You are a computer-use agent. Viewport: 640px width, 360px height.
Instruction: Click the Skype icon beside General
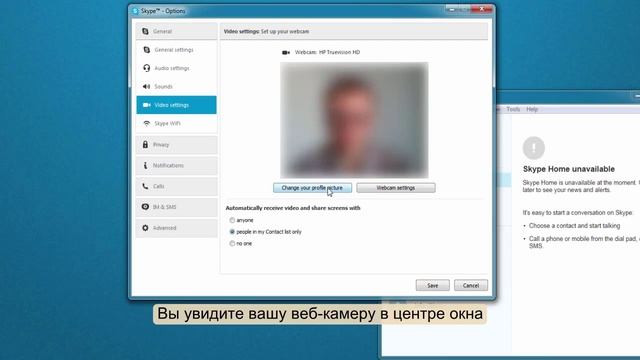tap(145, 31)
